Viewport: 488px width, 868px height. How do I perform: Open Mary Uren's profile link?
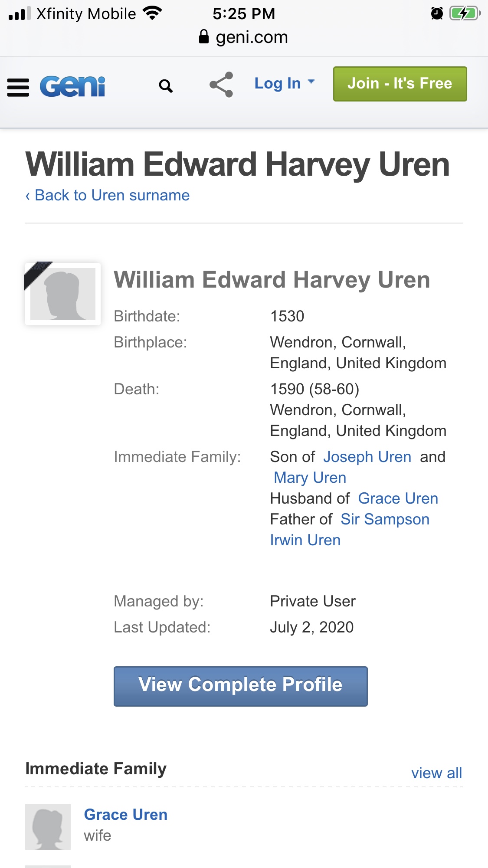pos(310,478)
